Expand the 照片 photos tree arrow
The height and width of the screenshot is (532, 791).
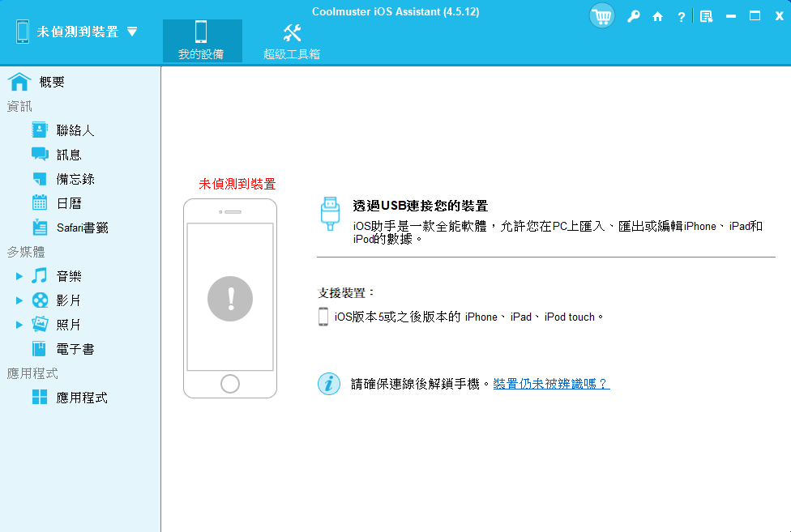pos(19,325)
